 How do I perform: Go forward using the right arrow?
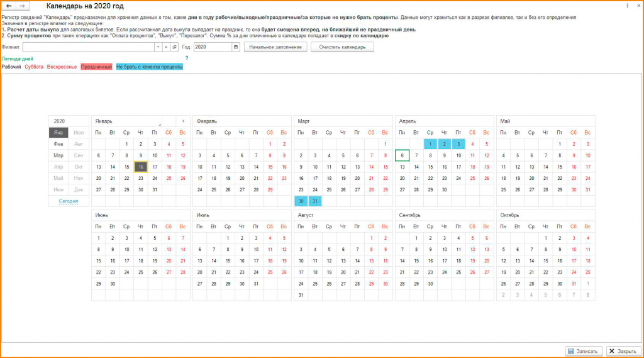click(23, 6)
